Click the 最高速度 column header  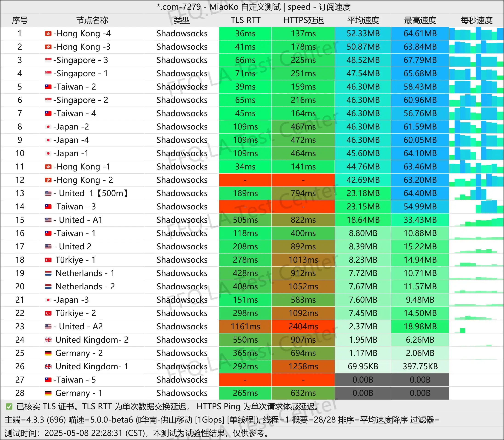tap(420, 20)
